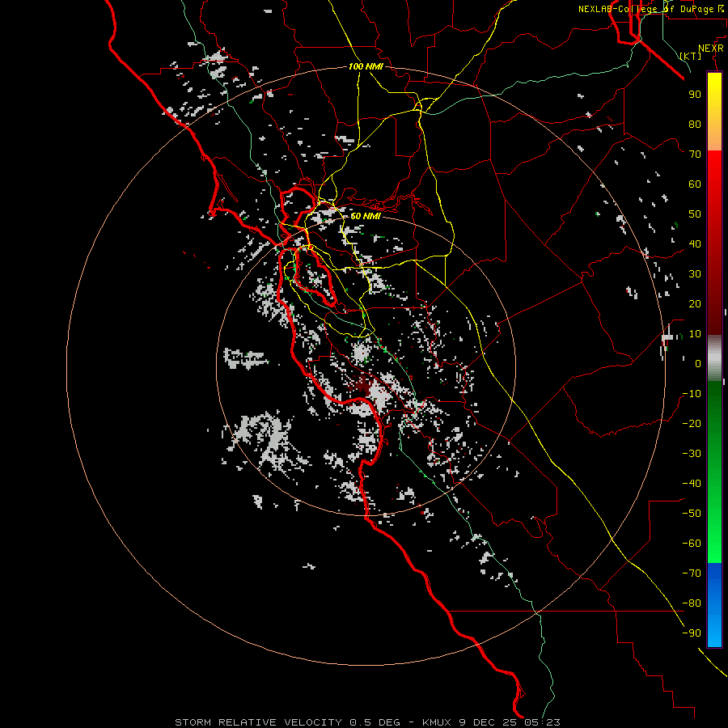Viewport: 728px width, 728px height.
Task: Click the NEXR label above the scale
Action: [710, 49]
